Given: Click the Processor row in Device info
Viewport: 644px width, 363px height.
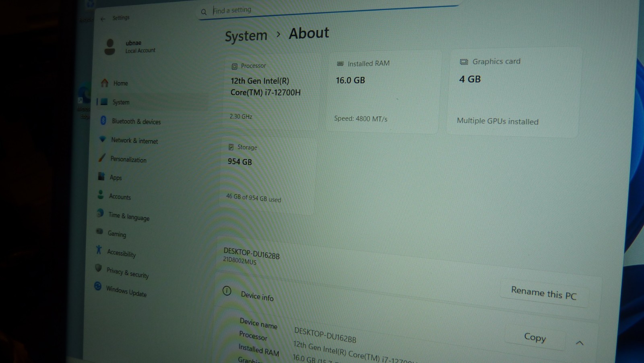Looking at the screenshot, I should (253, 336).
